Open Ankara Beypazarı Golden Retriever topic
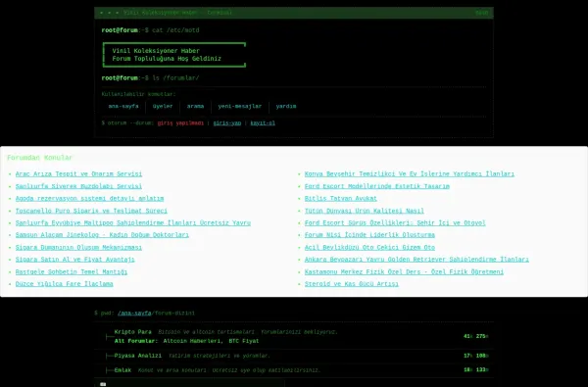This screenshot has width=588, height=387. point(416,260)
